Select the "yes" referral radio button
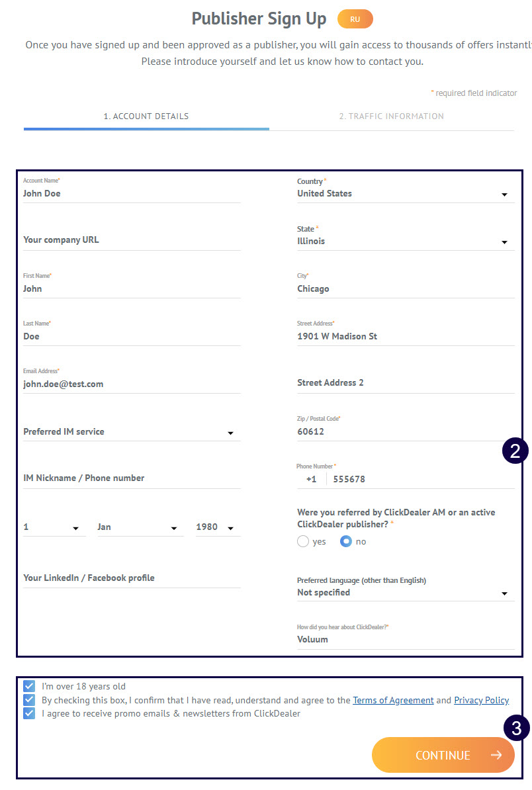 point(303,541)
